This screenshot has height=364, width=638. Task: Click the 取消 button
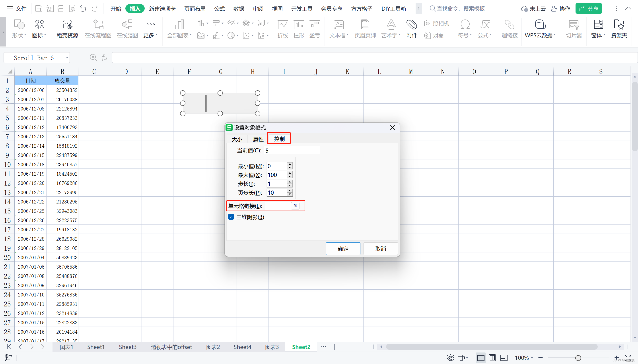[381, 248]
